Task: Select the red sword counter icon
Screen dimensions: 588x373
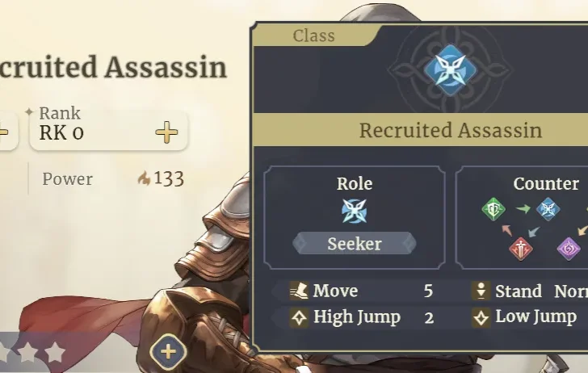Action: [521, 248]
